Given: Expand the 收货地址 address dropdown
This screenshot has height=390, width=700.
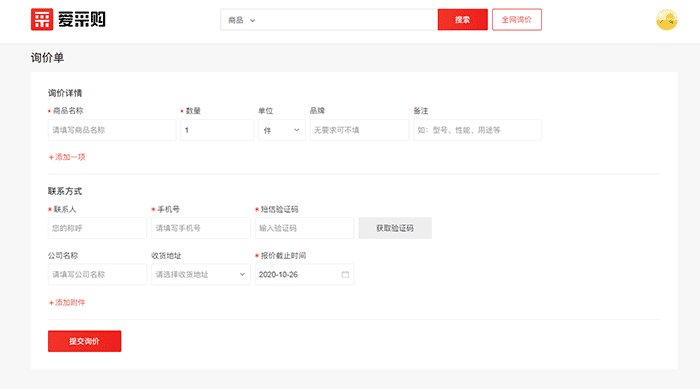Looking at the screenshot, I should [201, 274].
